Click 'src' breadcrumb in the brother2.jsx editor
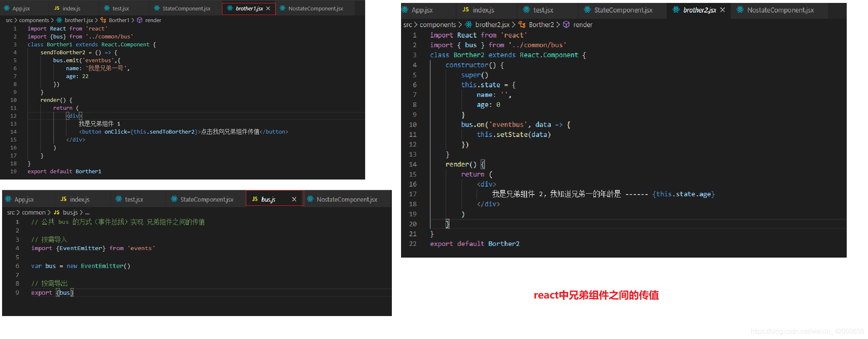 pos(408,25)
